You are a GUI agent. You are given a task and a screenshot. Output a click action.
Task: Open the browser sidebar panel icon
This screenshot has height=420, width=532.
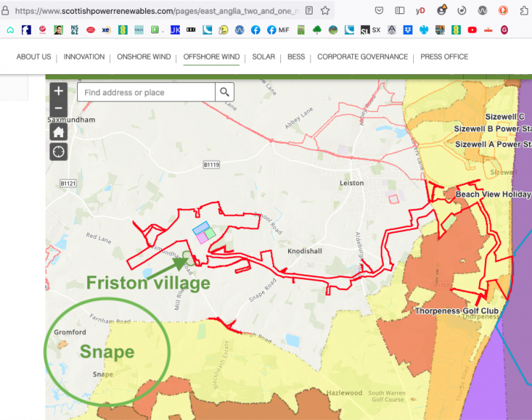coord(399,11)
